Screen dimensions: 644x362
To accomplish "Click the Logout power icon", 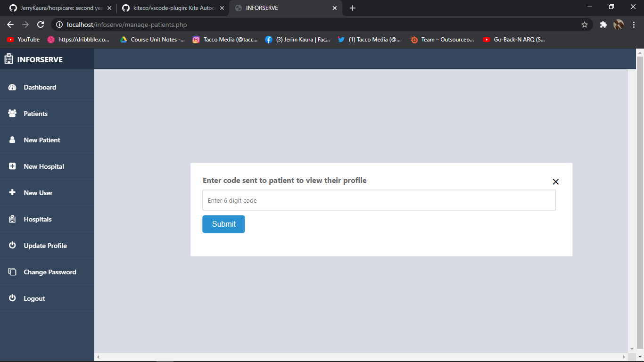I will pos(12,298).
